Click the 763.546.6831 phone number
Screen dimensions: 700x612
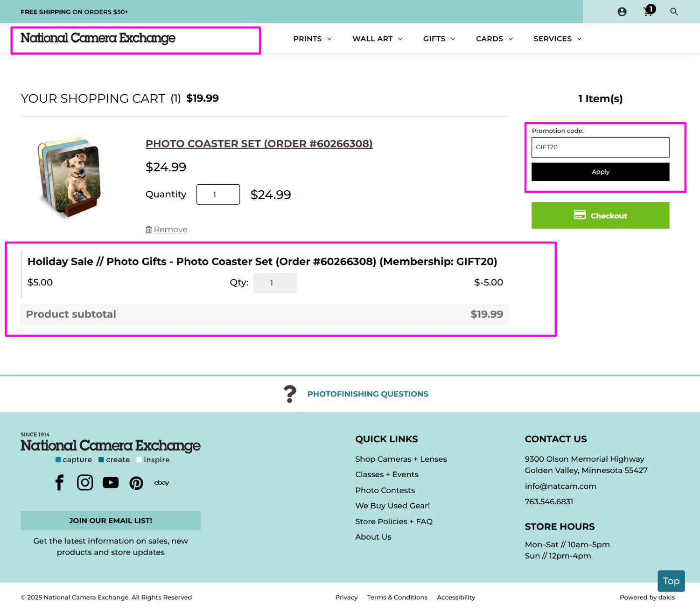548,501
